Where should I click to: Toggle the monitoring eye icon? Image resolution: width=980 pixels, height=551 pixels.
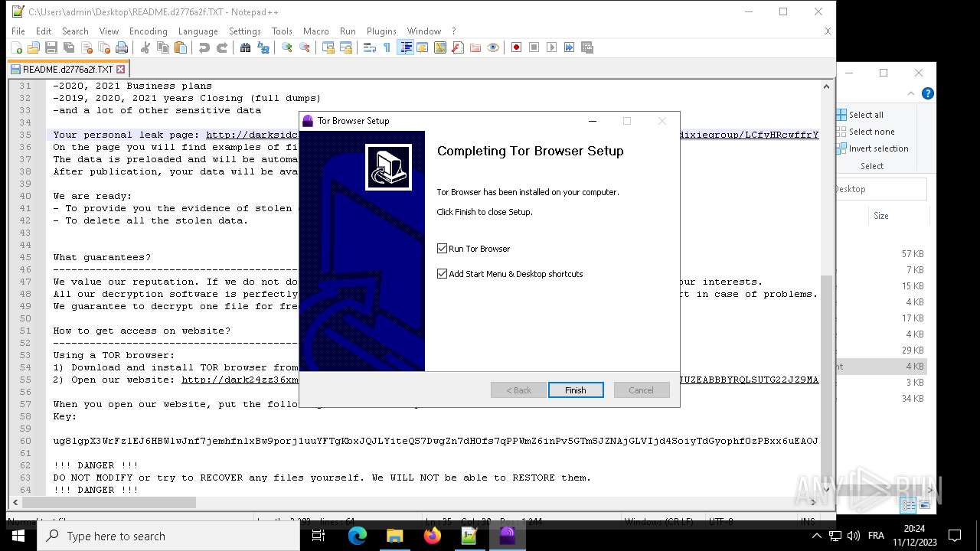(x=493, y=47)
